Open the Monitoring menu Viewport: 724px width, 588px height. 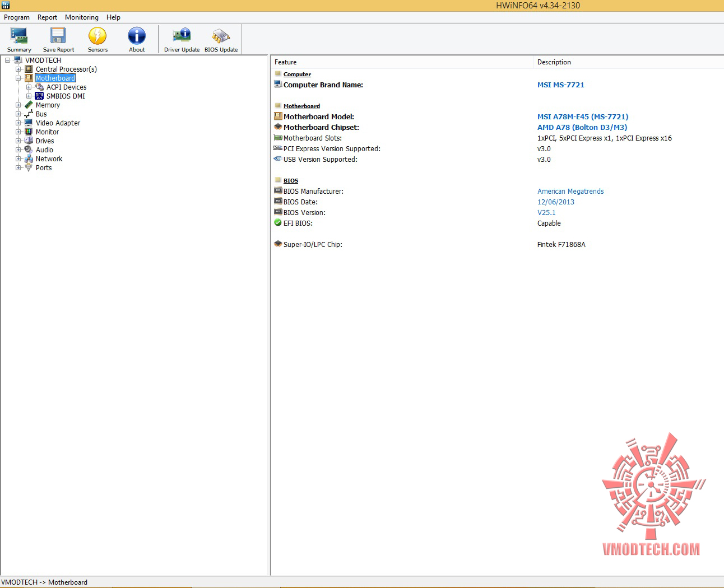(82, 17)
